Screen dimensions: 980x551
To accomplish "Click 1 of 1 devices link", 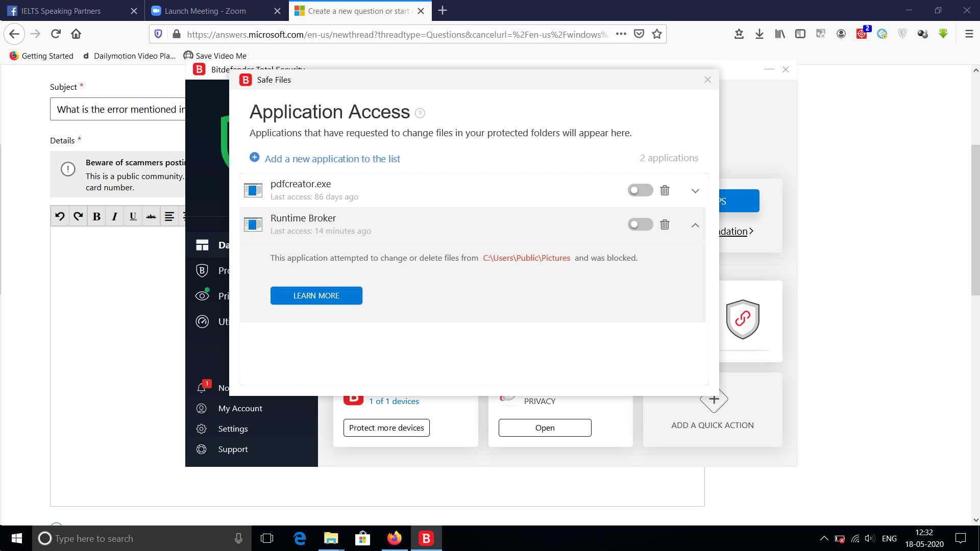I will click(394, 402).
